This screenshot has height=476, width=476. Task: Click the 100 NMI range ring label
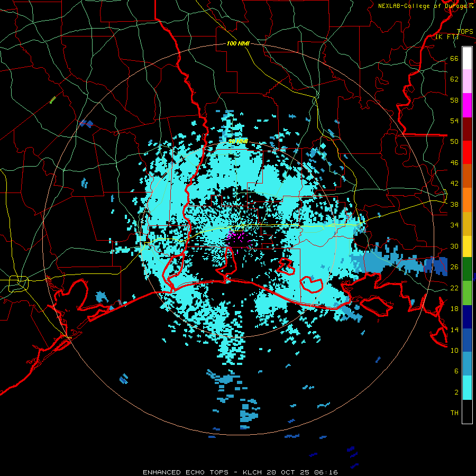pyautogui.click(x=238, y=44)
